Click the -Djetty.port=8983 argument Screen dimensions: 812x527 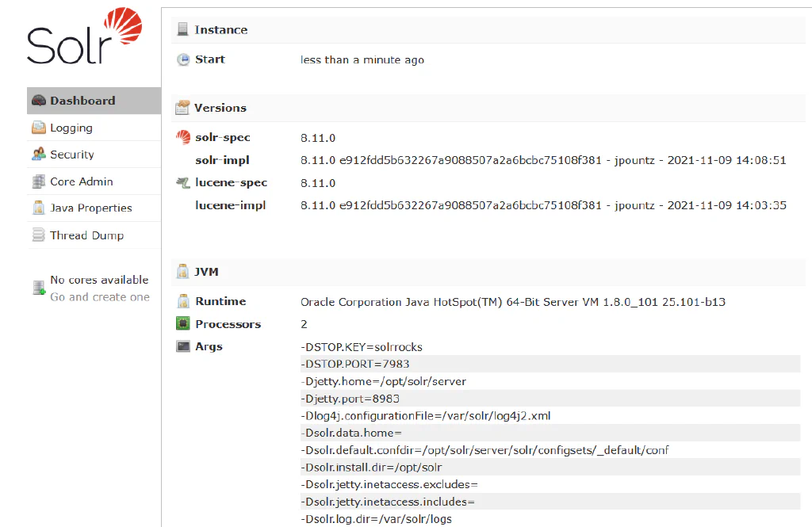point(550,399)
